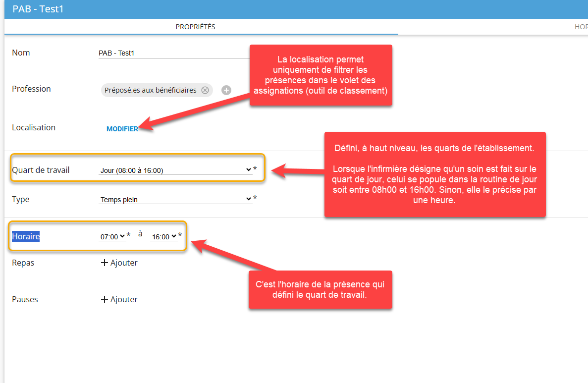Switch to the PROPRIÉTÉS tab

tap(195, 27)
